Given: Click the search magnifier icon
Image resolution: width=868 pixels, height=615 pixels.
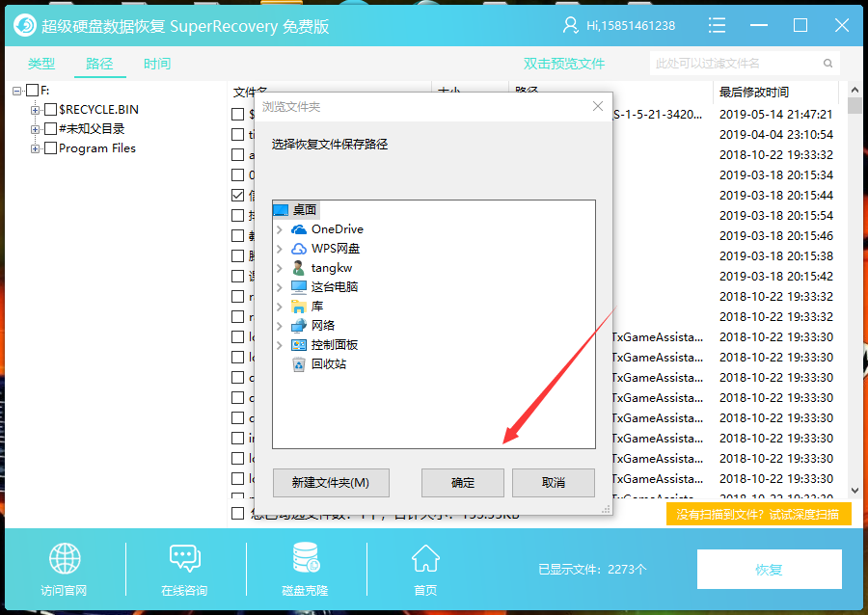Looking at the screenshot, I should pos(827,63).
